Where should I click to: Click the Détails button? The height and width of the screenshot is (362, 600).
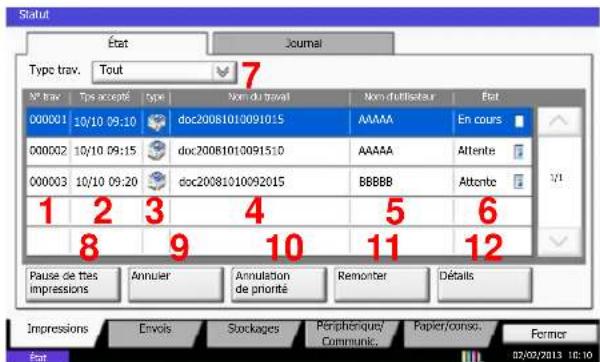point(484,284)
